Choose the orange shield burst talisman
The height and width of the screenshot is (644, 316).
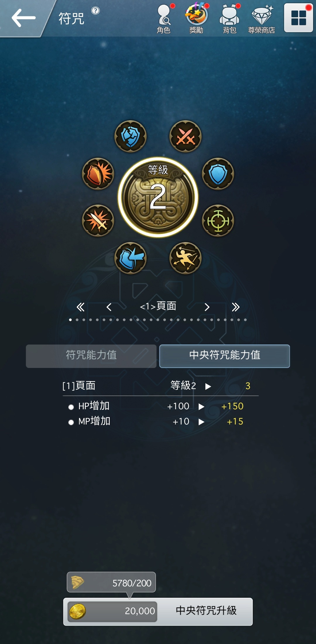click(98, 174)
